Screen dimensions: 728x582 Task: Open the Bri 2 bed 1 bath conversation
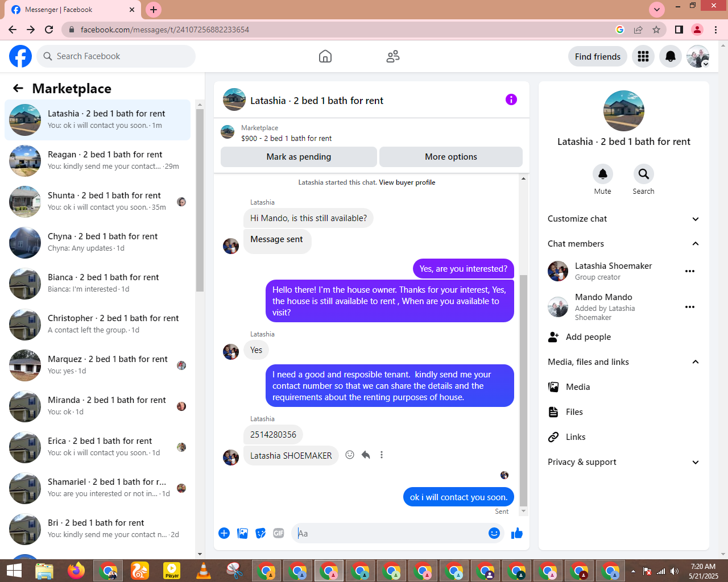(97, 529)
